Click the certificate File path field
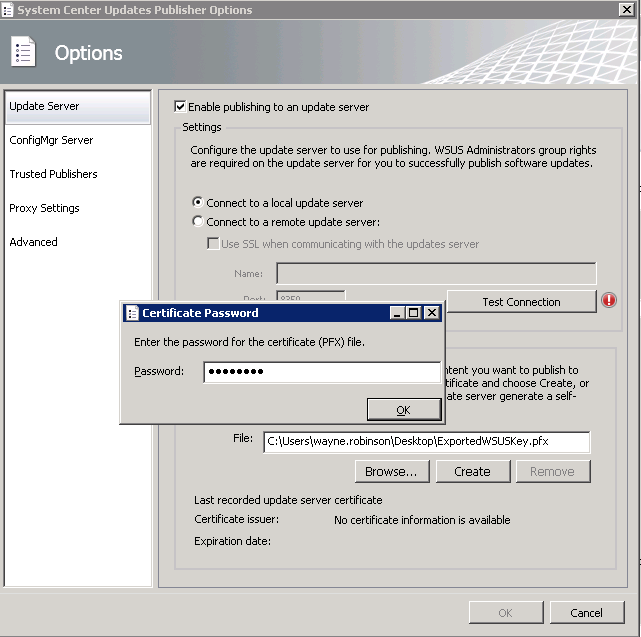641x637 pixels. (426, 442)
